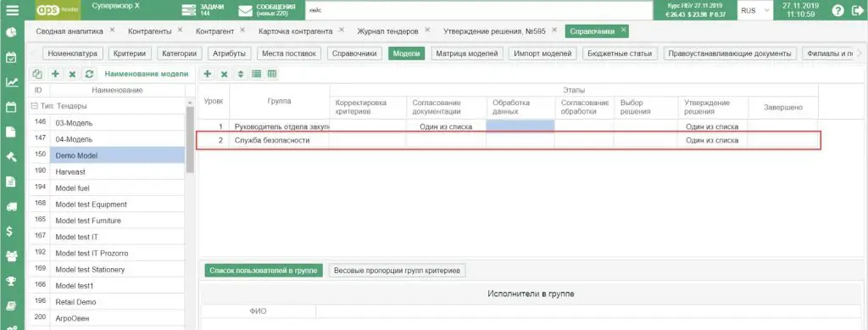Viewport: 868px width, 330px height.
Task: Collapse the 'Тип: Тендеры' group
Action: tap(34, 106)
